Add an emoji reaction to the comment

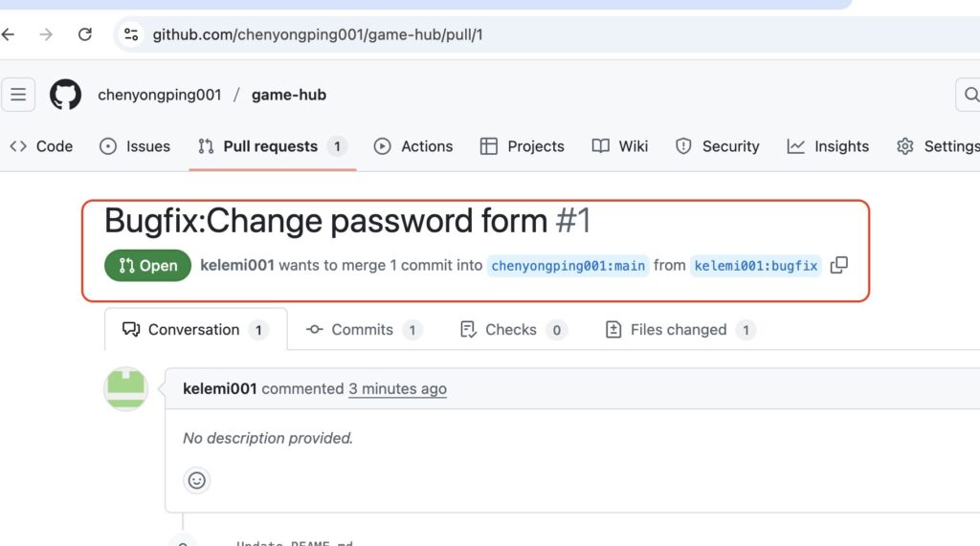pos(197,480)
